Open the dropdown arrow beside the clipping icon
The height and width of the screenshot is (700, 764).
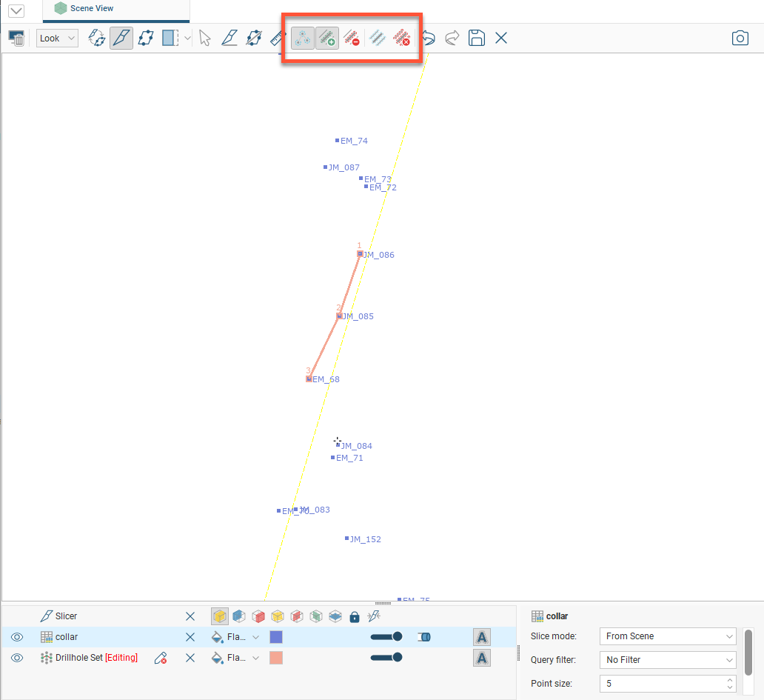click(187, 38)
